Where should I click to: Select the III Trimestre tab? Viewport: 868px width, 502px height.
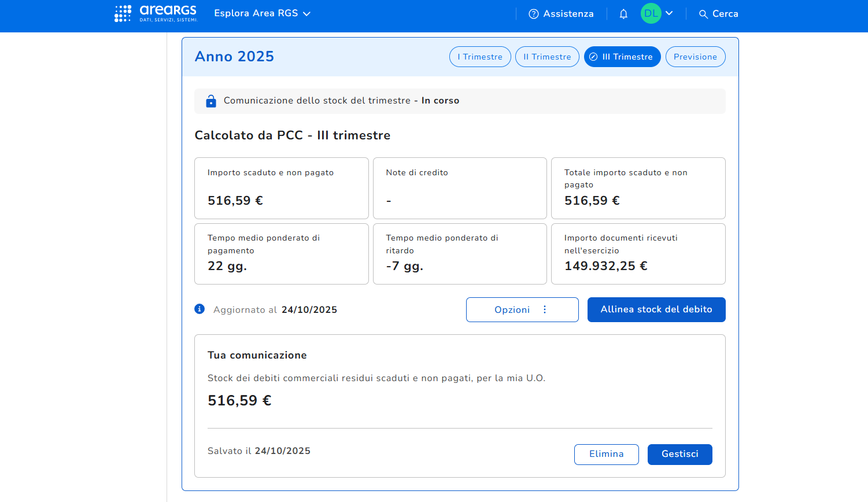pos(622,57)
